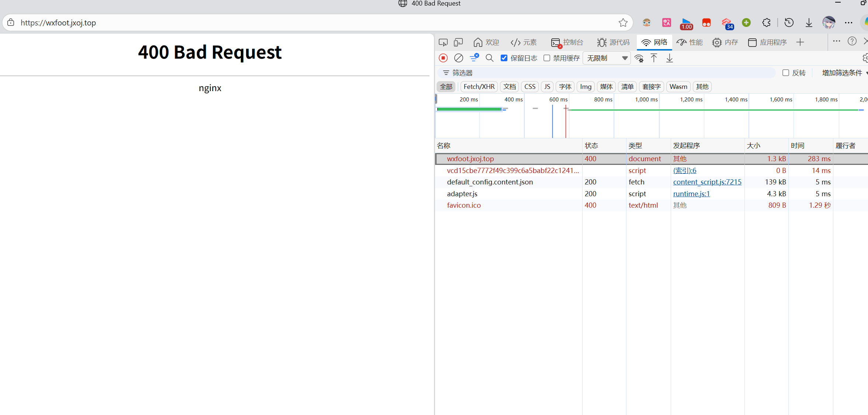Favorite this page with the star icon
The width and height of the screenshot is (868, 415).
tap(623, 23)
